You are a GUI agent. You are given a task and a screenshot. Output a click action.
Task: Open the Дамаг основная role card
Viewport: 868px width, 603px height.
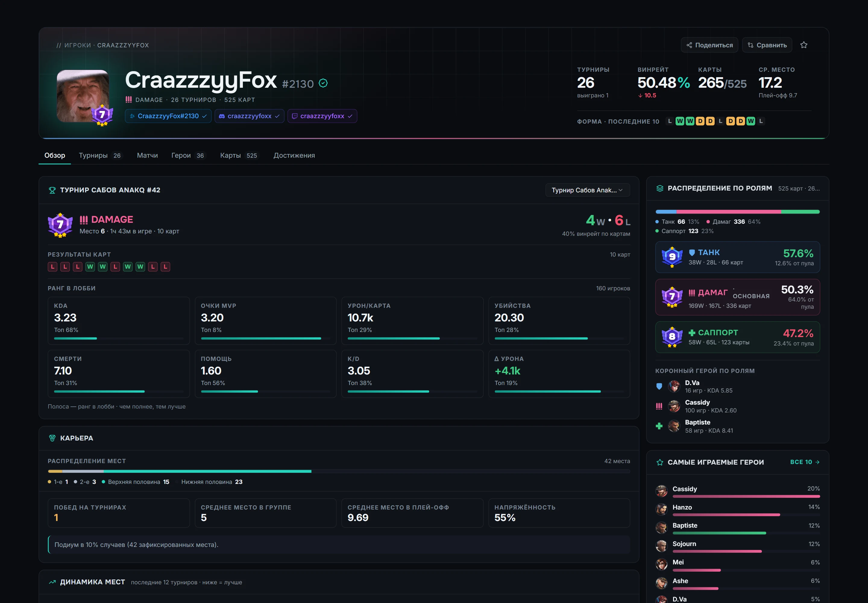pyautogui.click(x=737, y=297)
